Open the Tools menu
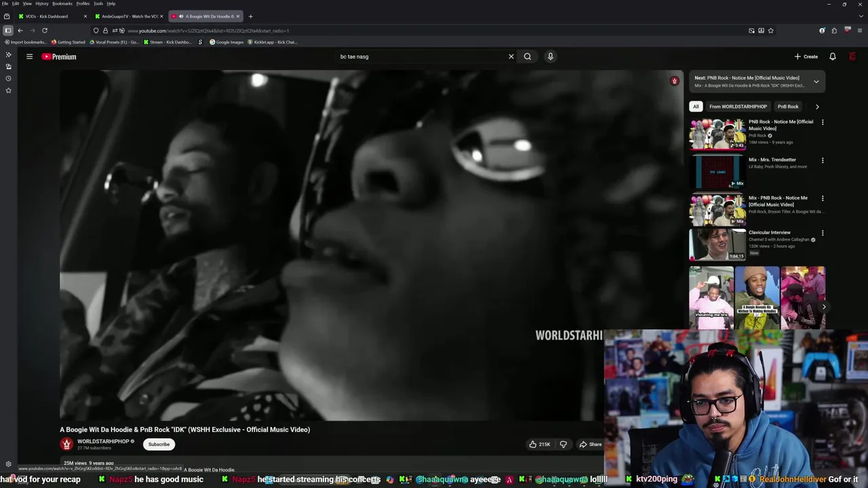The width and height of the screenshot is (868, 488). tap(98, 3)
